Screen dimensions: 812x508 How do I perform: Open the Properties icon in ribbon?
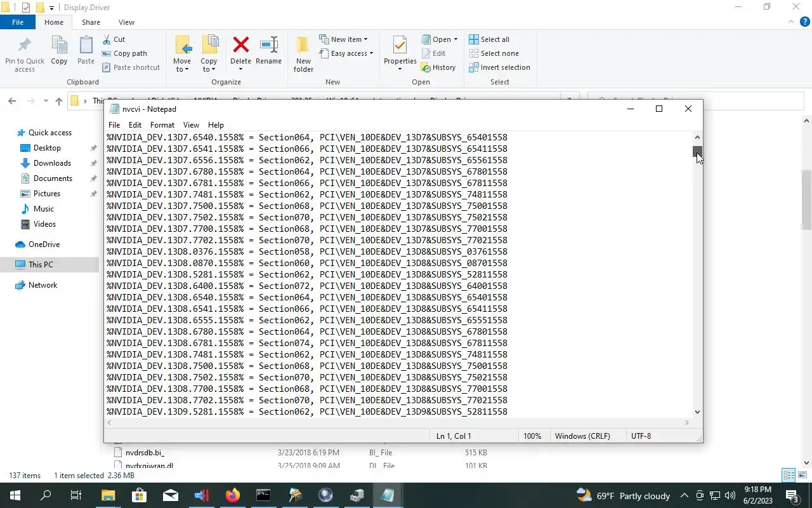coord(400,45)
